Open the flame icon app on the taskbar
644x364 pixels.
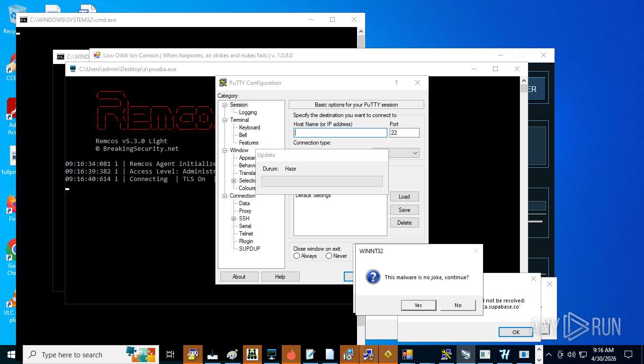pyautogui.click(x=291, y=355)
